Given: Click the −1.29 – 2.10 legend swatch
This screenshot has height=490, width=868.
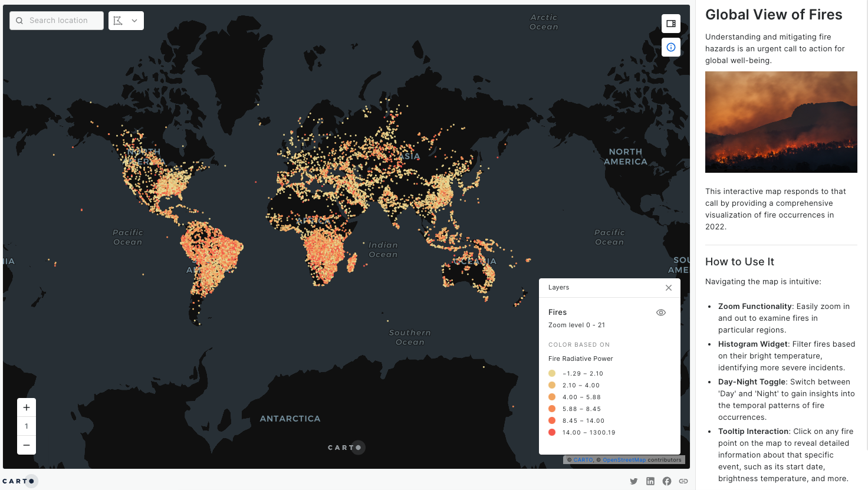Looking at the screenshot, I should (552, 373).
